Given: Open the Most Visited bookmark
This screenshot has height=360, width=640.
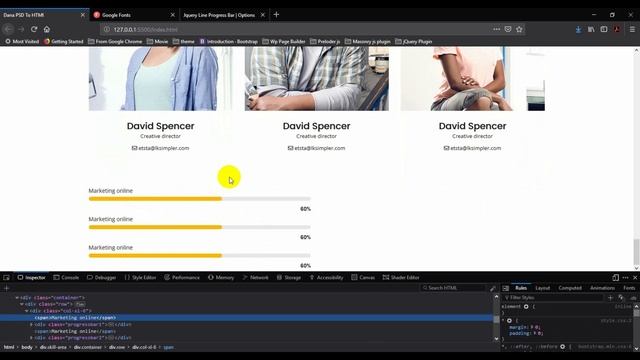Looking at the screenshot, I should point(22,42).
